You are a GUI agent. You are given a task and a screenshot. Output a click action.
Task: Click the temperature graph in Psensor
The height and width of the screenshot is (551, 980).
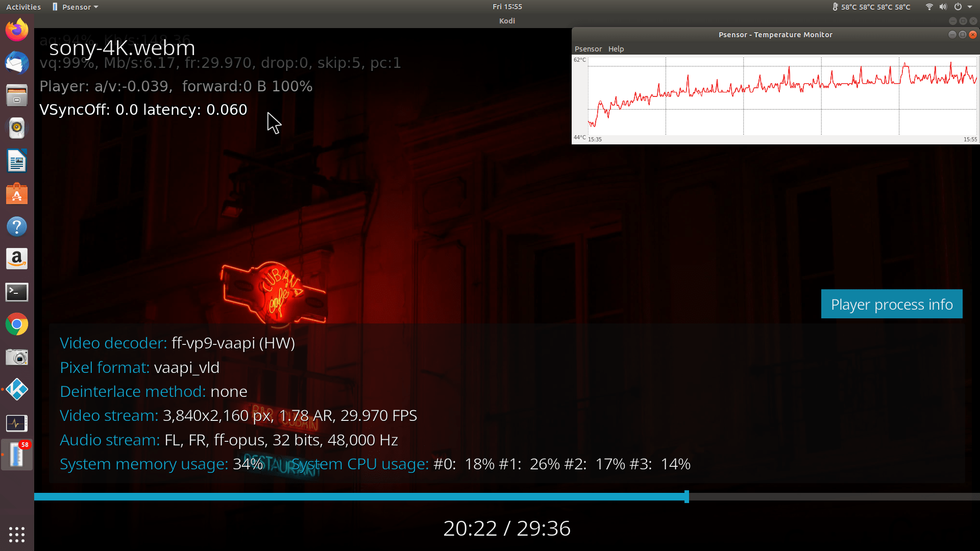pos(782,96)
